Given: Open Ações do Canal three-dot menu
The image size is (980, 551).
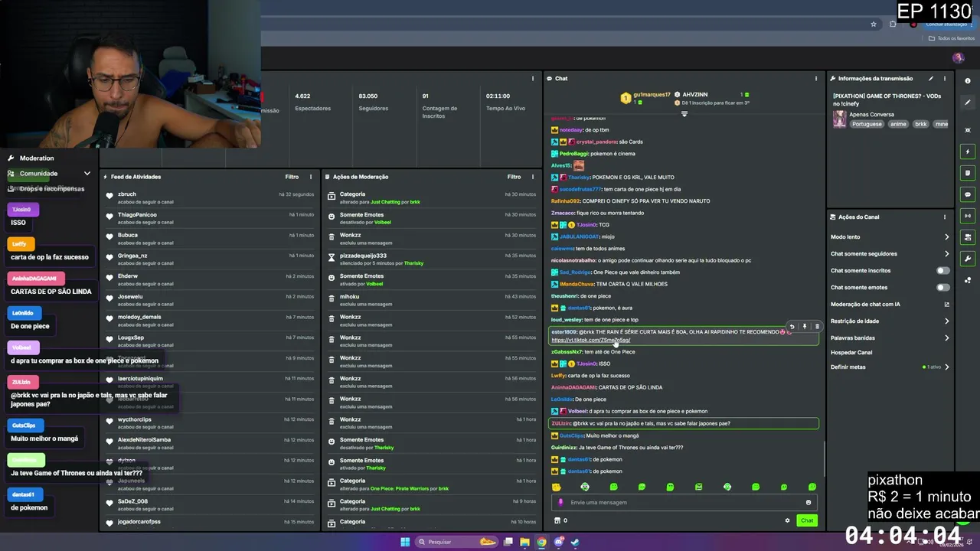Looking at the screenshot, I should point(944,217).
